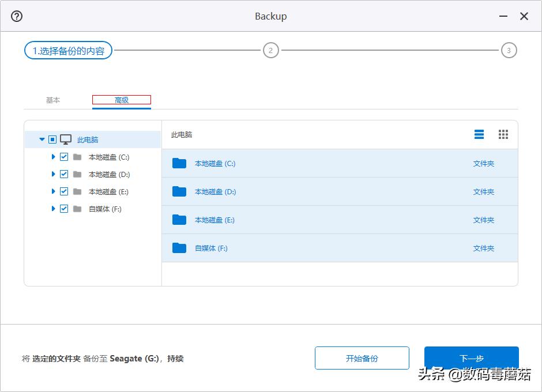Open the help question mark icon
Viewport: 542px width, 392px height.
16,16
